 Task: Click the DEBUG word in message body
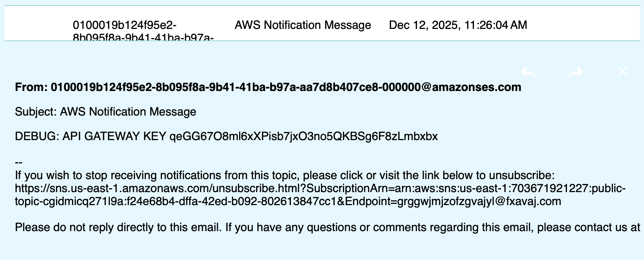[x=37, y=136]
